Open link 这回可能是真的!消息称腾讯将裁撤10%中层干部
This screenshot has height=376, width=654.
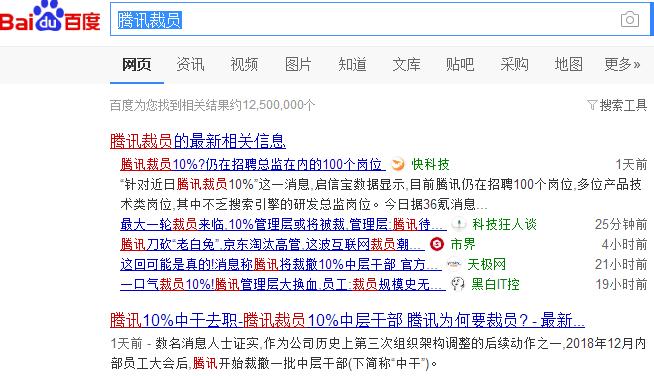click(280, 264)
